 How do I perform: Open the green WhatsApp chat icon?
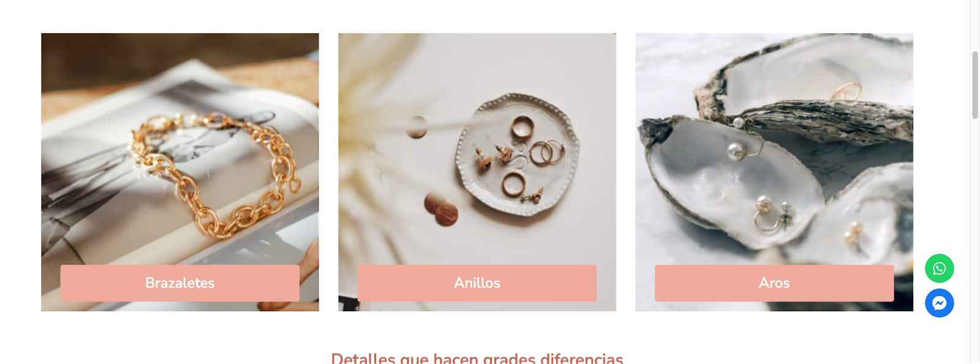pyautogui.click(x=939, y=268)
